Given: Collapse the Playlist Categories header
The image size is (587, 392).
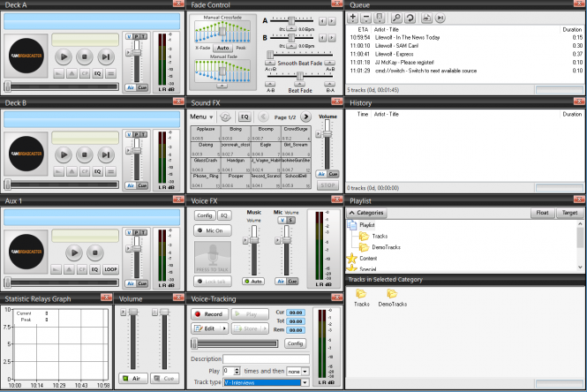Looking at the screenshot, I should point(366,213).
